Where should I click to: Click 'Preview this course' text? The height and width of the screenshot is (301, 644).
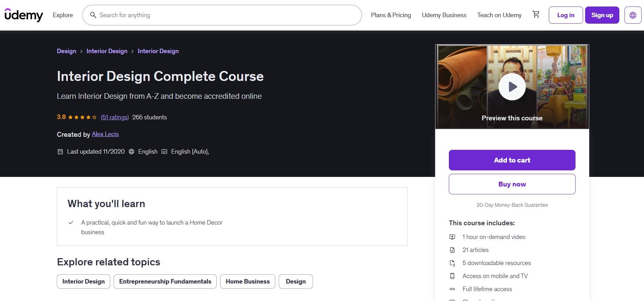[512, 118]
